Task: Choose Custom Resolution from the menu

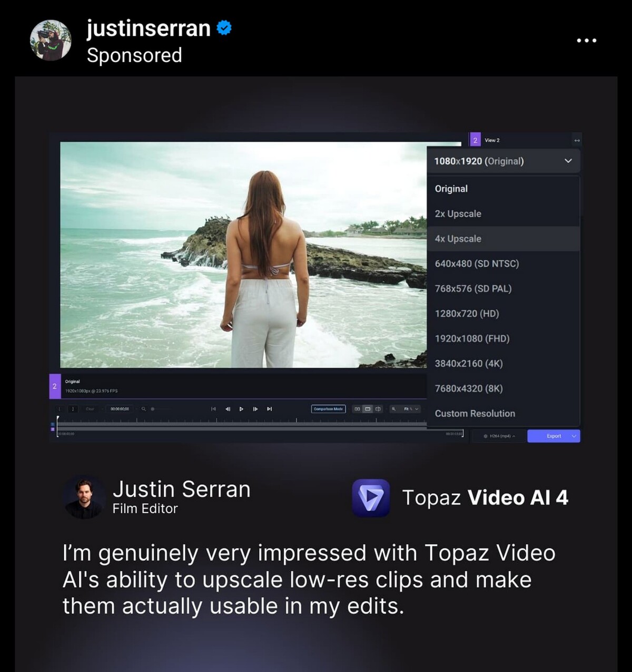Action: 474,413
